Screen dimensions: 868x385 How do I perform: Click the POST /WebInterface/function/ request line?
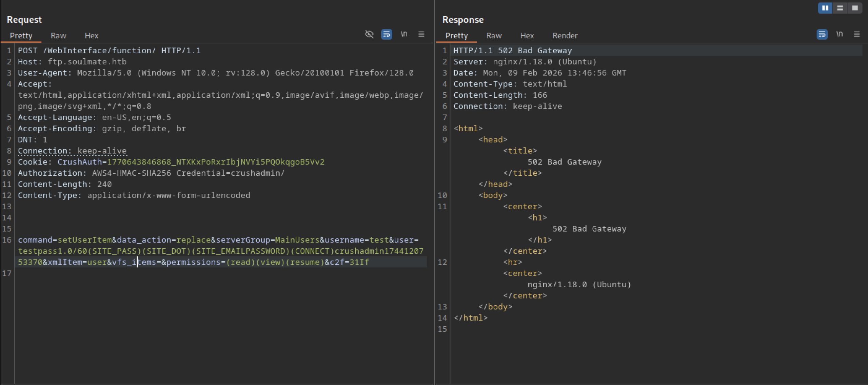coord(109,51)
